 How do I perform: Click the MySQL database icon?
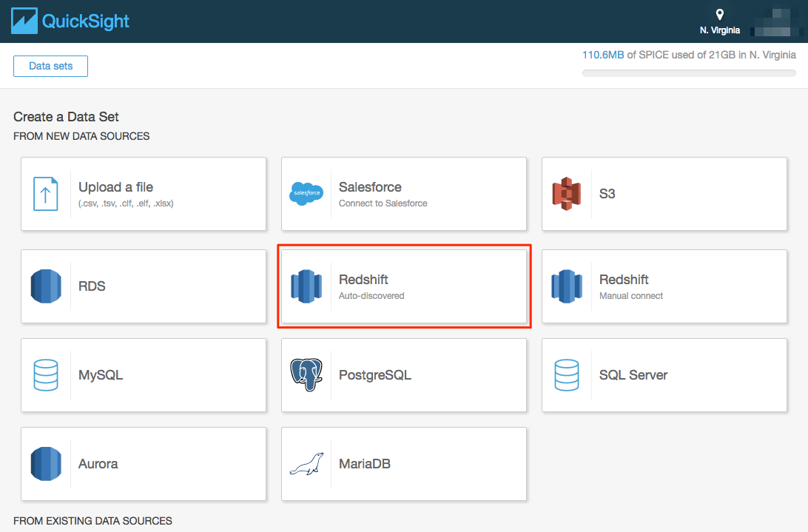tap(46, 375)
